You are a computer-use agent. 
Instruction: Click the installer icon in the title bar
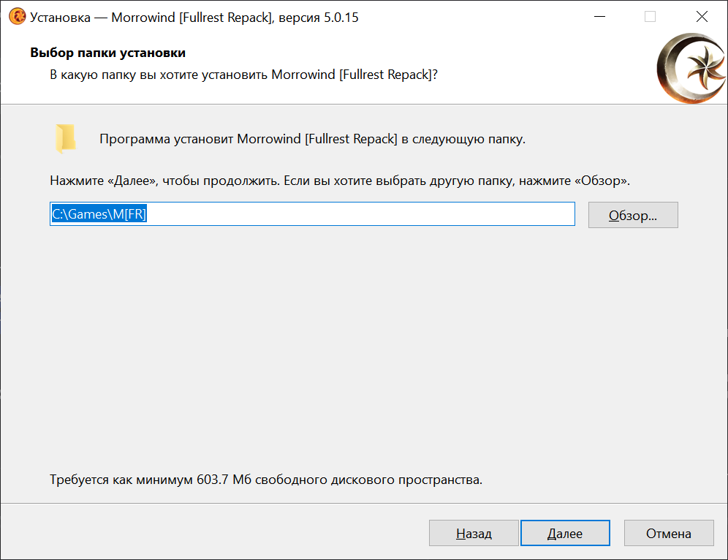click(18, 17)
